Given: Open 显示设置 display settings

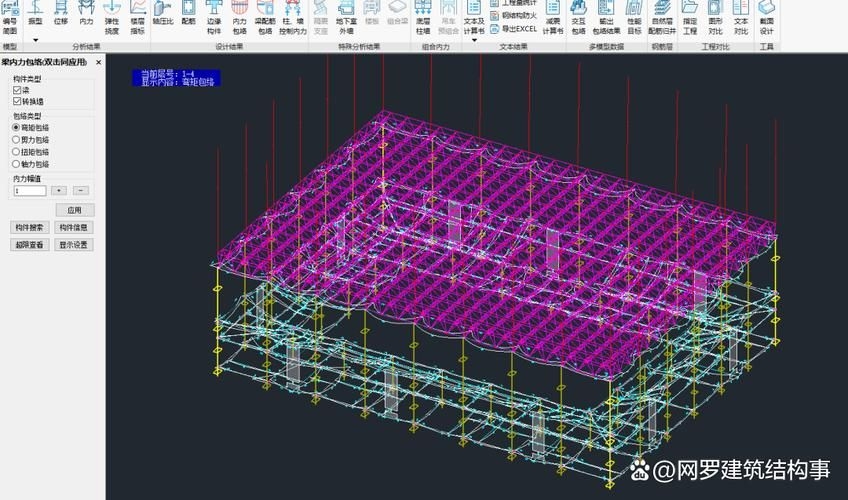Looking at the screenshot, I should [74, 244].
